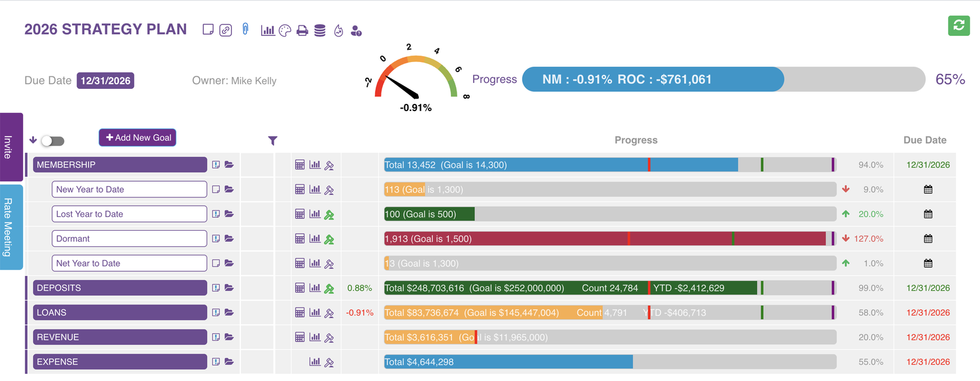Open the paperclip attachment icon
Viewport: 980px width, 381px height.
pos(246,29)
